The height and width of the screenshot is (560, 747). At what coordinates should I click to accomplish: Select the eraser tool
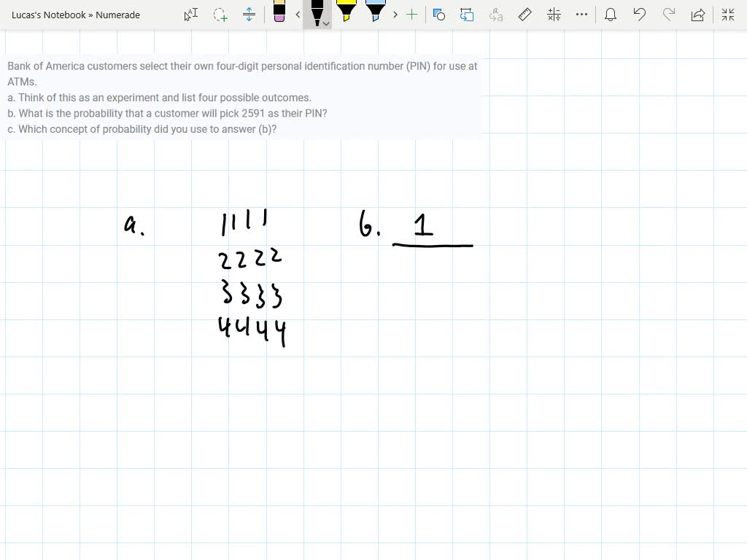(279, 12)
